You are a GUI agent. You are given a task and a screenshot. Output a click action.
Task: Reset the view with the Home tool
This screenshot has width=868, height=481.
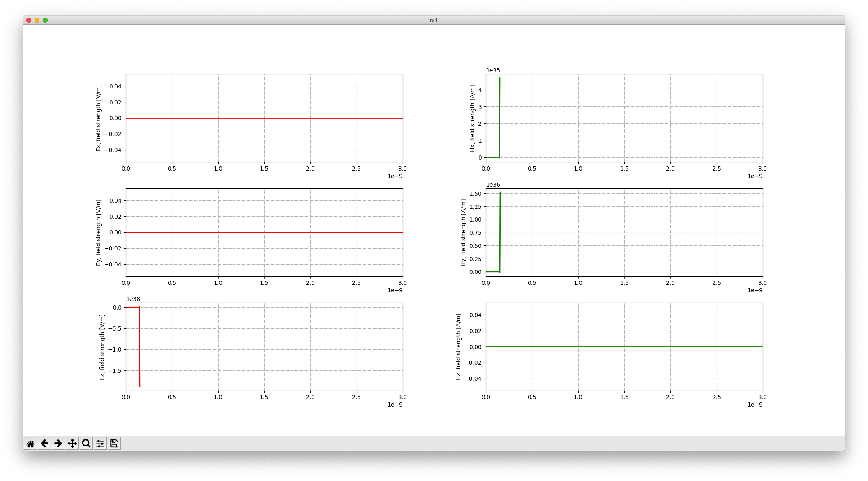click(x=31, y=443)
